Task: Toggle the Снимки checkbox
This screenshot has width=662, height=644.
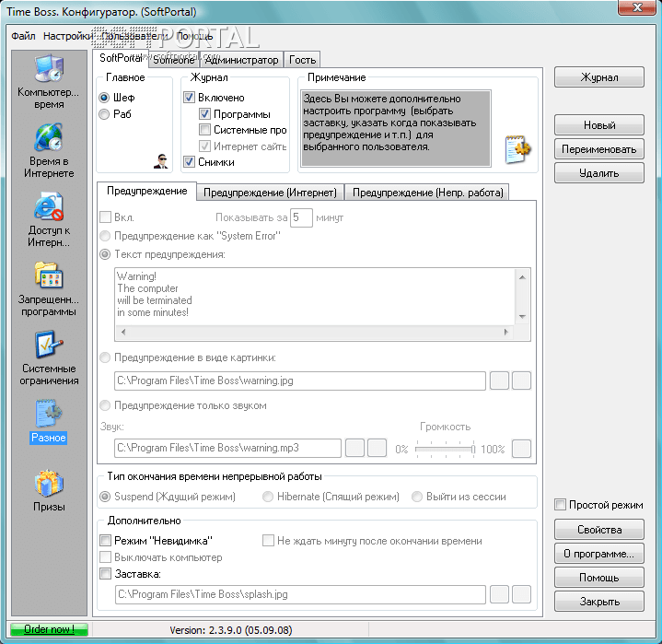Action: tap(189, 162)
